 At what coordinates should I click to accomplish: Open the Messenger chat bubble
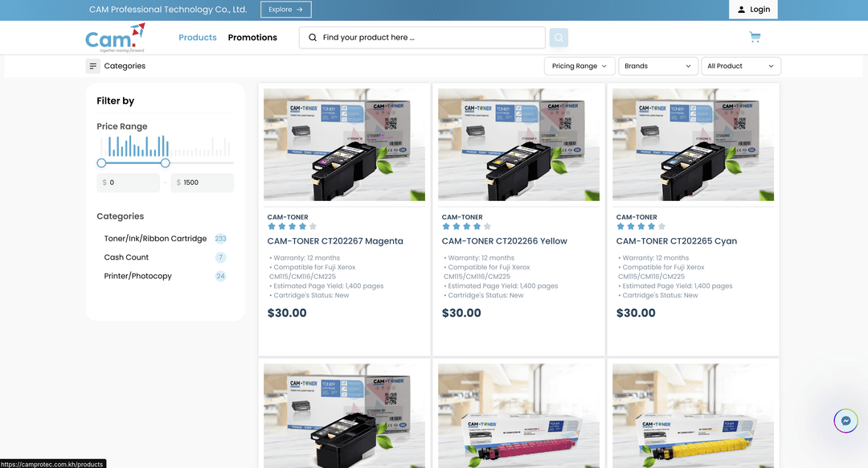pos(845,421)
